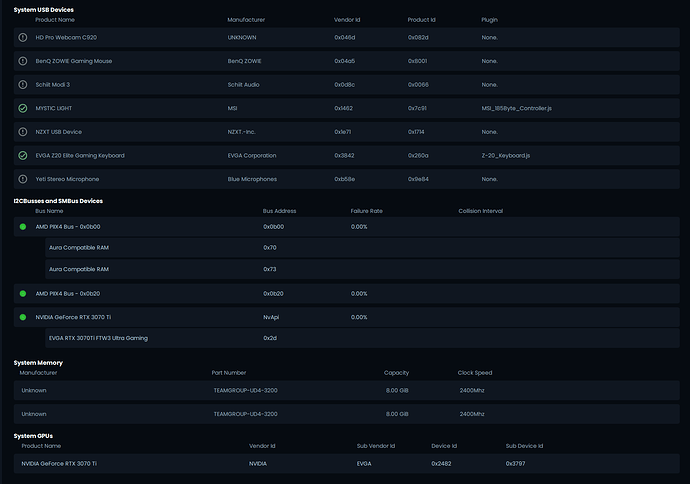Select Yeti Stereo Microphone product name
690x484 pixels.
[67, 179]
